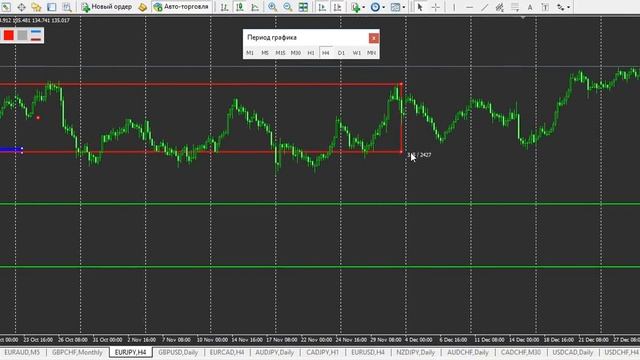
Task: Select W1 timeframe in Период графика
Action: tap(356, 53)
